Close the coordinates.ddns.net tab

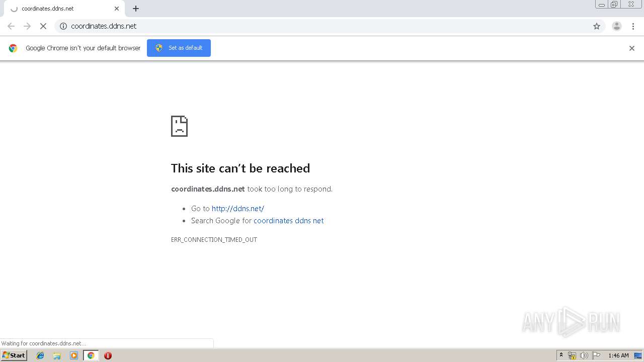click(x=117, y=9)
